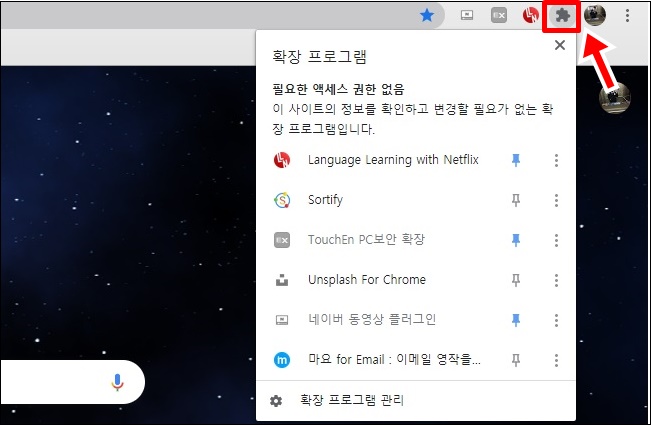
Task: Unpin Language Learning with Netflix extension
Action: [x=516, y=160]
